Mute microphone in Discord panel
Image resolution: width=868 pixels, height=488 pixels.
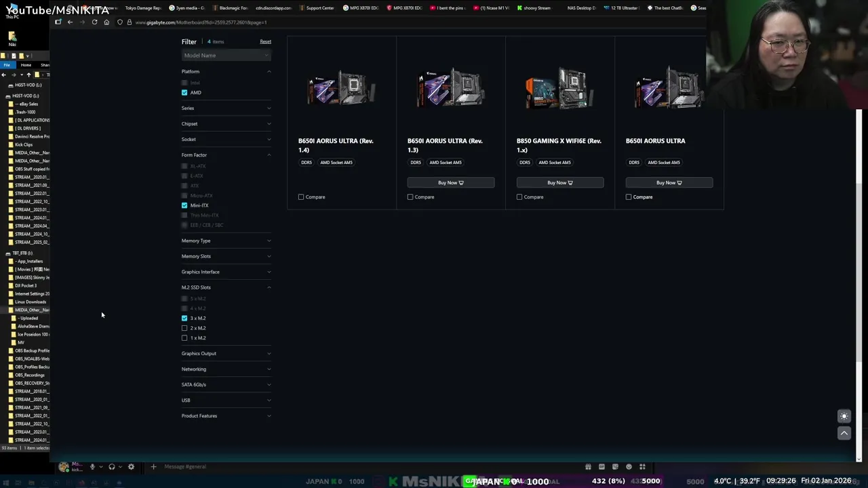tap(92, 466)
